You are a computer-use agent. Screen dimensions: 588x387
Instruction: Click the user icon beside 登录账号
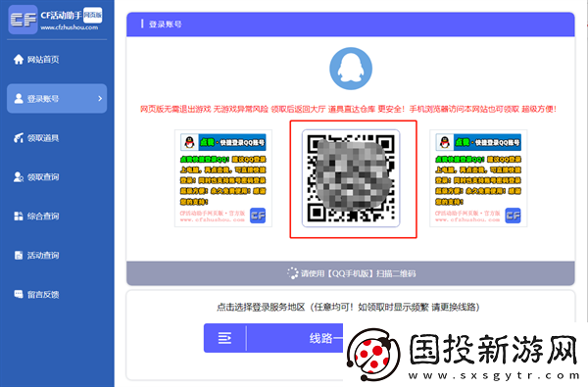19,99
